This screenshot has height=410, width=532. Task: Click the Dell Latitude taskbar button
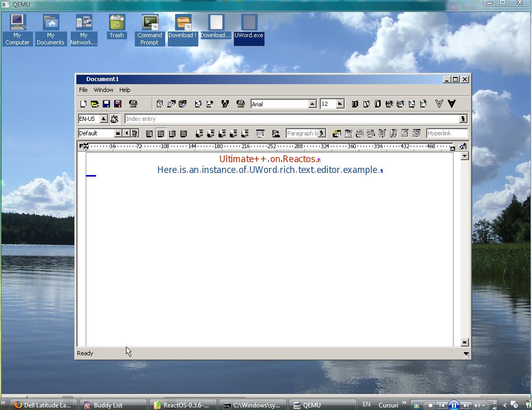(44, 405)
